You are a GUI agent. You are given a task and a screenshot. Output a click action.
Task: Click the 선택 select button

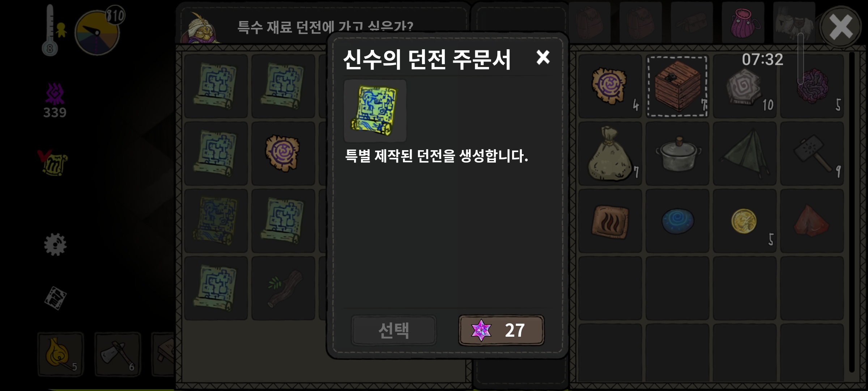tap(393, 330)
